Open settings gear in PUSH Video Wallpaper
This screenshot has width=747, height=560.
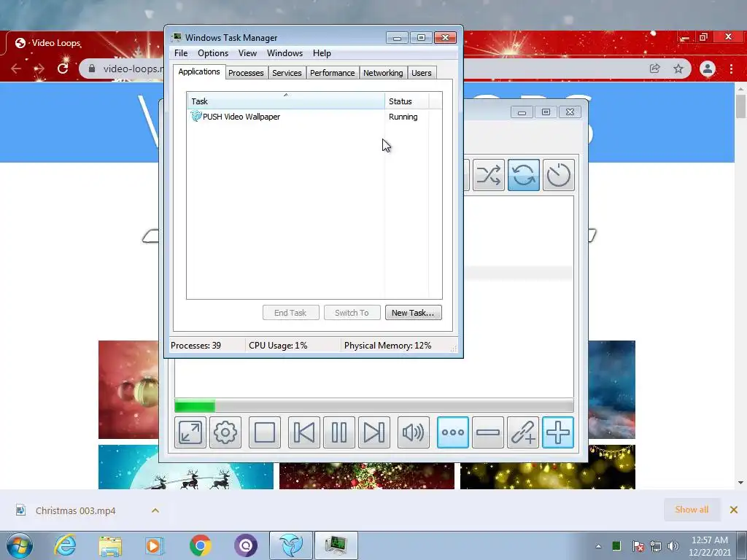pos(225,432)
